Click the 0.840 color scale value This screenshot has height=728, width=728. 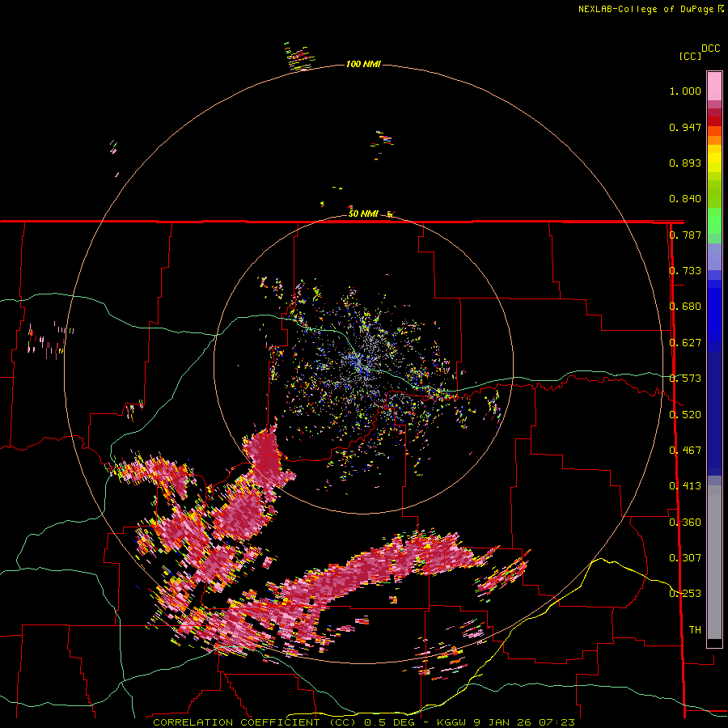685,199
